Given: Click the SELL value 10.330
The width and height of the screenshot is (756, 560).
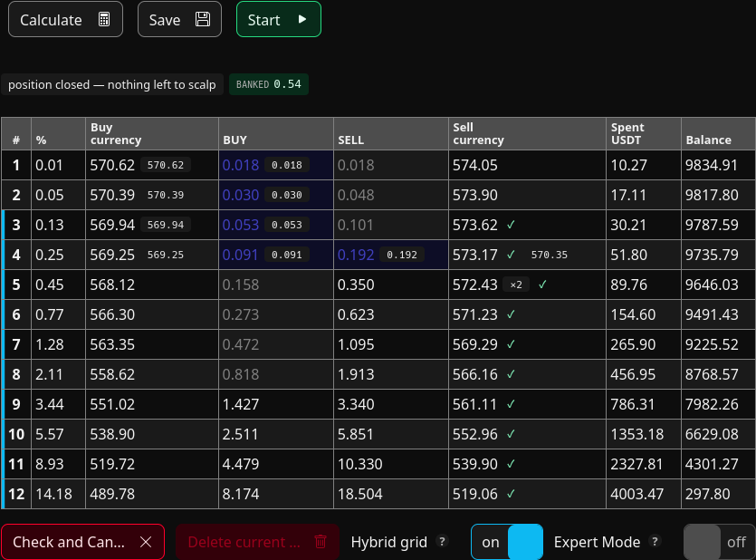Looking at the screenshot, I should point(359,464).
